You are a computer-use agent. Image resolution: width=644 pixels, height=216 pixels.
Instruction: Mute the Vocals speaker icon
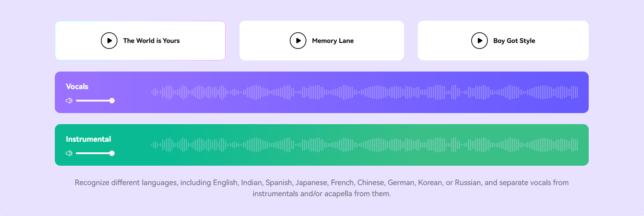(x=69, y=101)
